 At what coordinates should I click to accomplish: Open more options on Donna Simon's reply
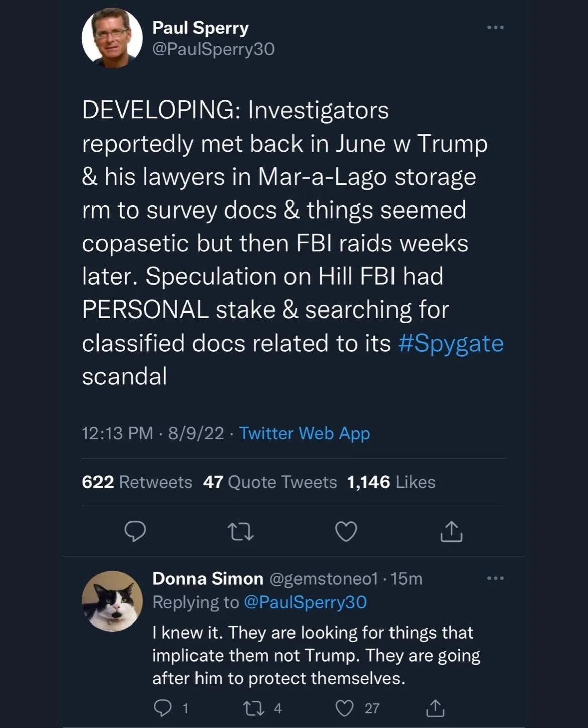[x=495, y=578]
